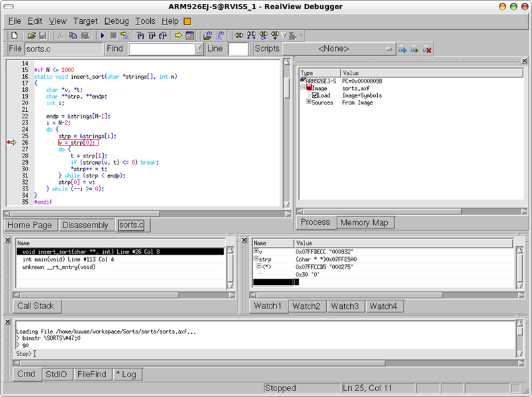Screen dimensions: 532x397
Task: Click the load image folder icon
Action: click(x=208, y=35)
